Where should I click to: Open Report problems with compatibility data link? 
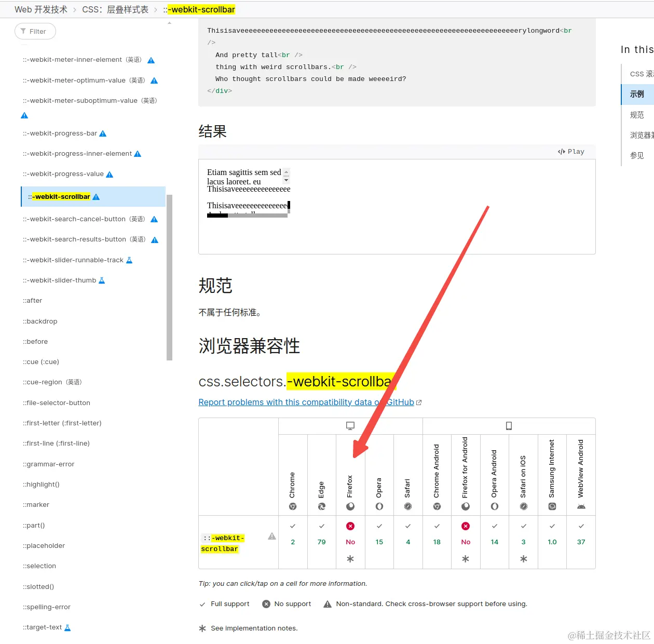coord(310,403)
